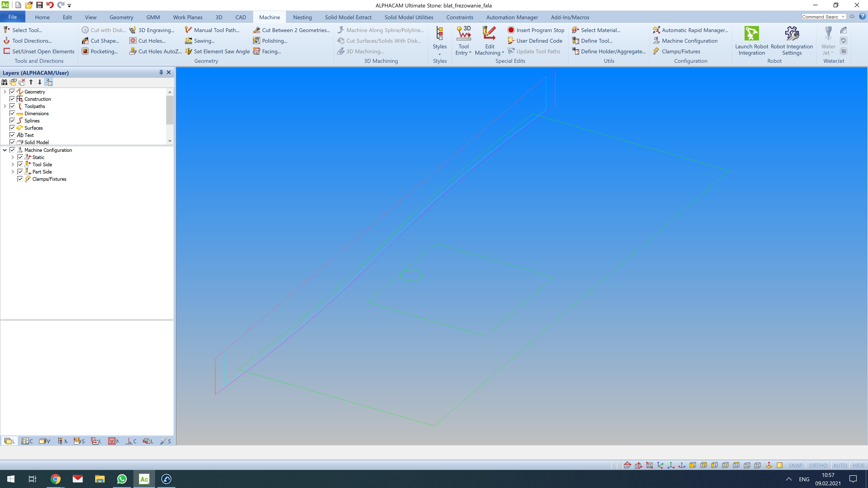The height and width of the screenshot is (488, 868).
Task: Expand the Tool Side tree node
Action: (13, 164)
